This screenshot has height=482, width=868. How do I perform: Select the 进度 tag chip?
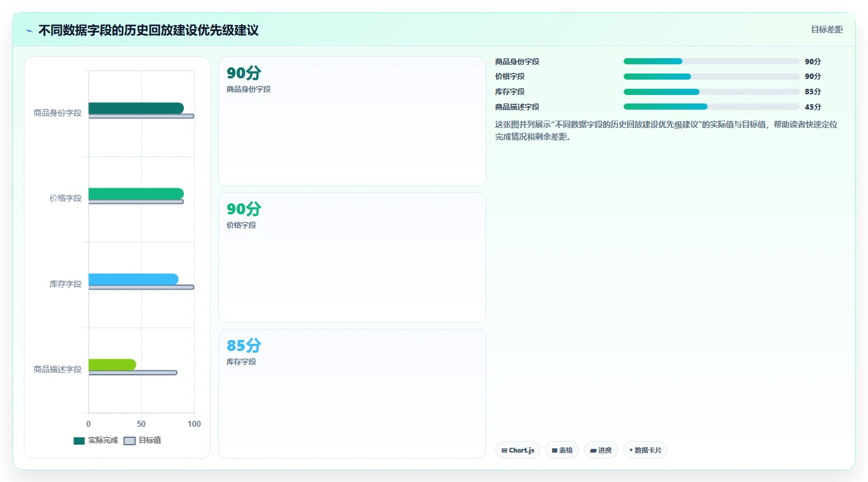(x=601, y=450)
